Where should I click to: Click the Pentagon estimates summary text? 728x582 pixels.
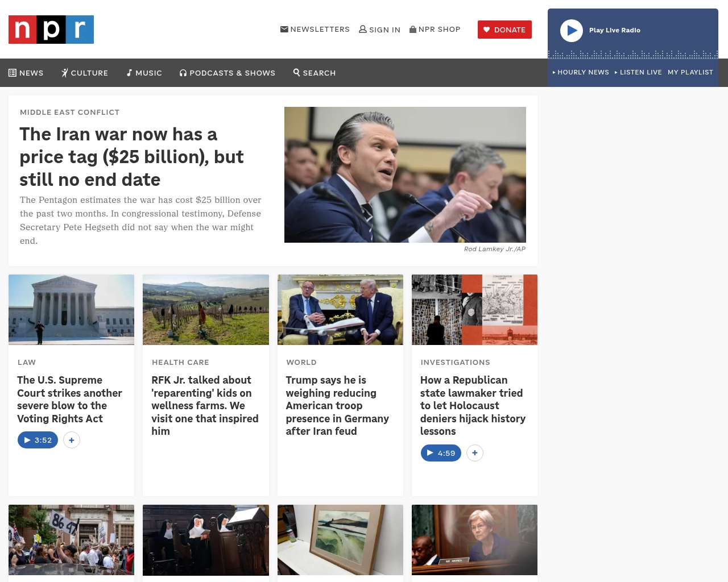click(x=140, y=221)
